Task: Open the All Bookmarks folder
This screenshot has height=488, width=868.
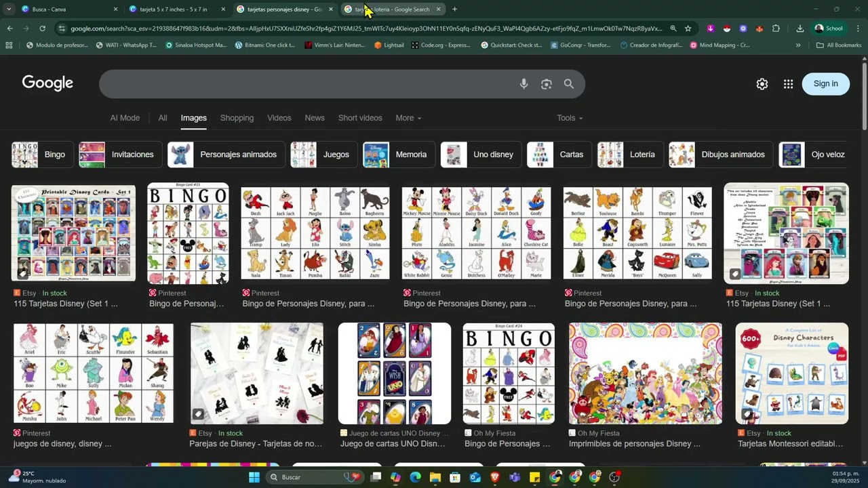Action: click(839, 45)
